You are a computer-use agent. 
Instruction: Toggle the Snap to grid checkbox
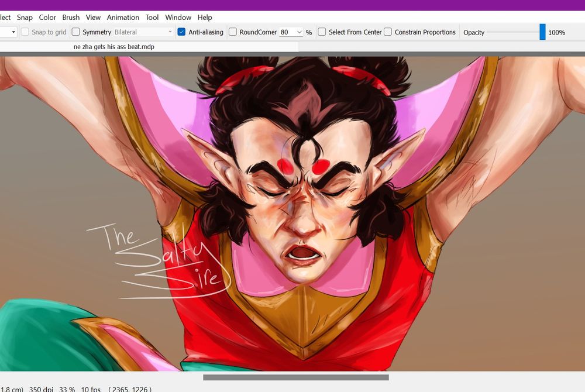point(25,32)
